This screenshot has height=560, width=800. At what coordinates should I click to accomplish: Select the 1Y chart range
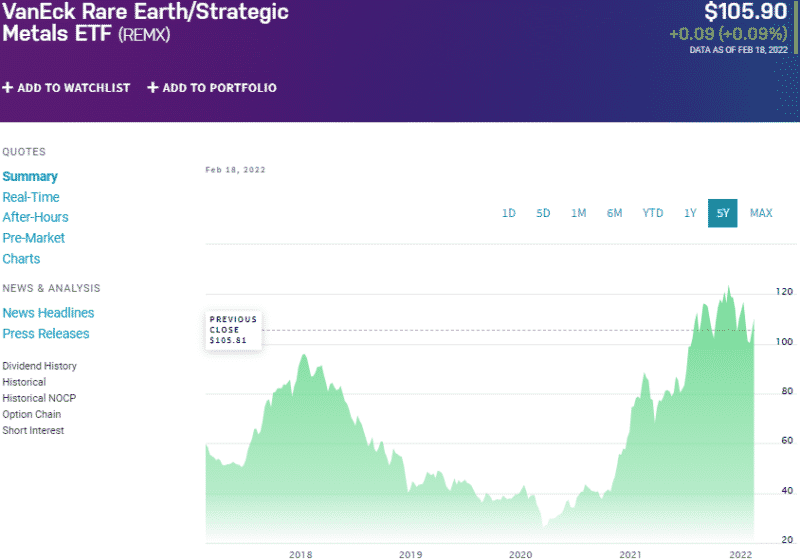point(690,213)
